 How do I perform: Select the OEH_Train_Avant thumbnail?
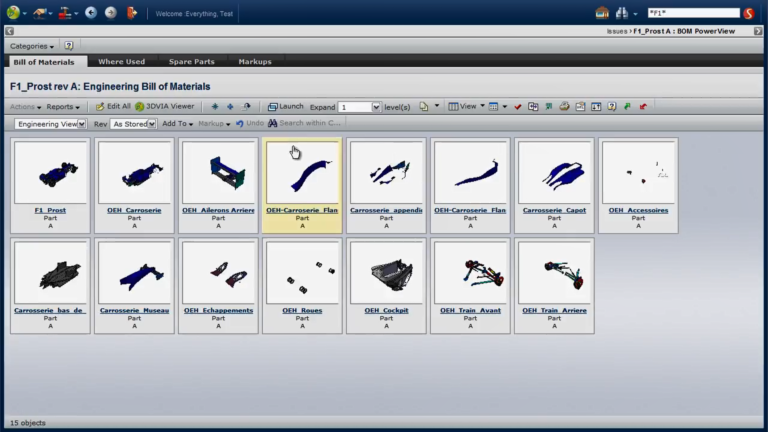[x=470, y=273]
